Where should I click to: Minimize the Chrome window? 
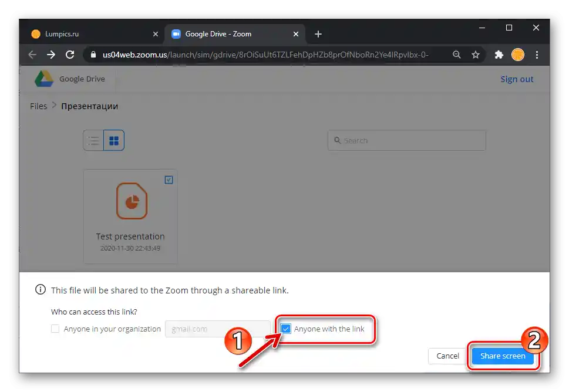pos(482,28)
